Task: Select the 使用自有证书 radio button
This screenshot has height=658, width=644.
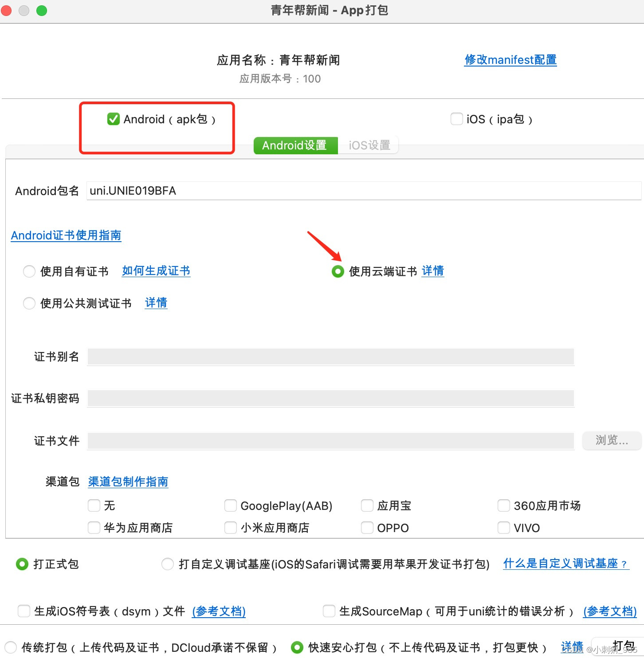Action: point(29,271)
